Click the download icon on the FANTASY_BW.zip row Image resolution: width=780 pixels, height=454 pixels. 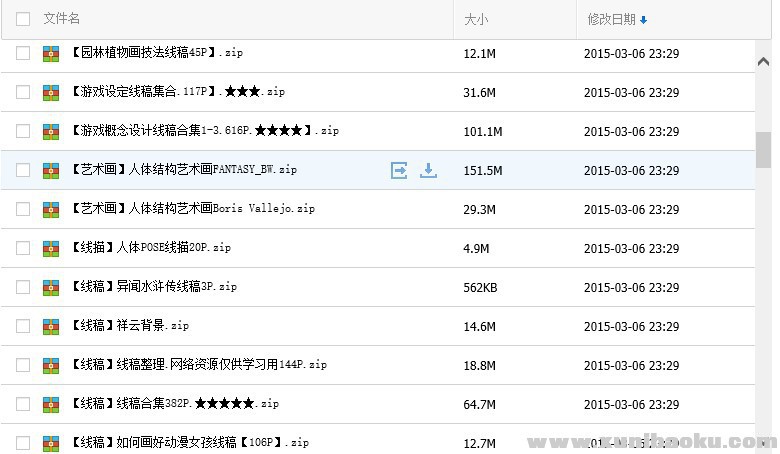pos(428,170)
